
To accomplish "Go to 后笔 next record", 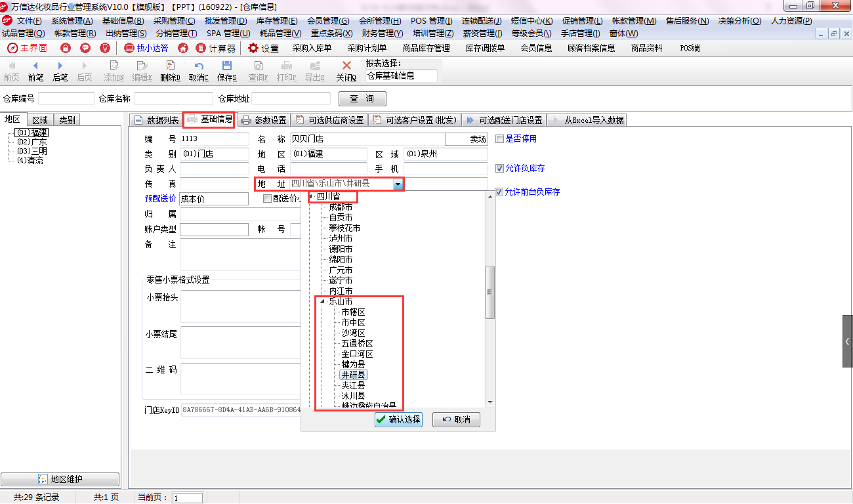I will (x=60, y=71).
